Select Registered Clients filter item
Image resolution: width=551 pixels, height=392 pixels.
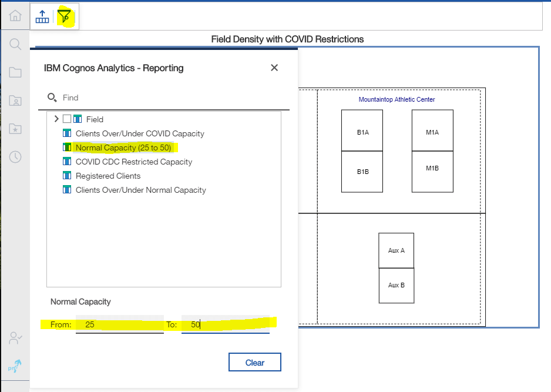(108, 176)
